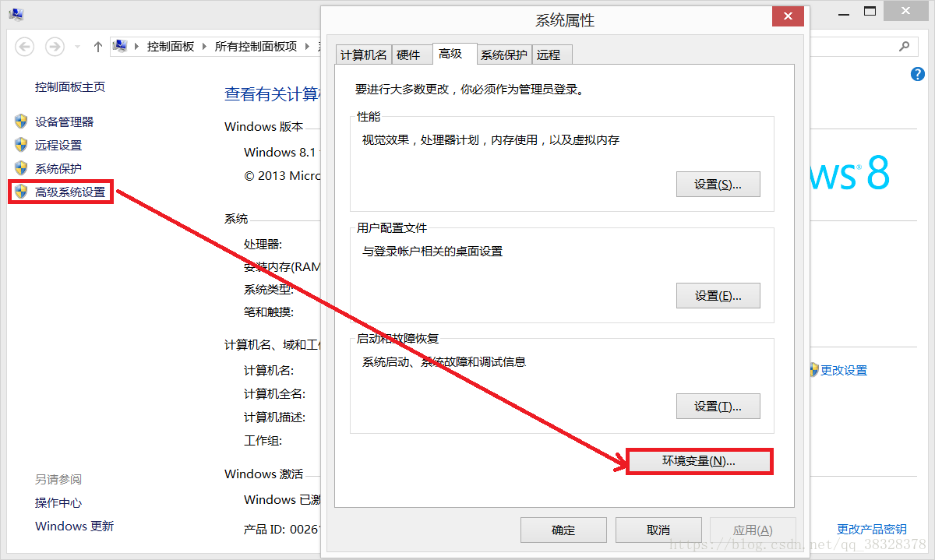Viewport: 935px width, 560px height.
Task: Switch to the 系统保护 tab
Action: click(504, 55)
